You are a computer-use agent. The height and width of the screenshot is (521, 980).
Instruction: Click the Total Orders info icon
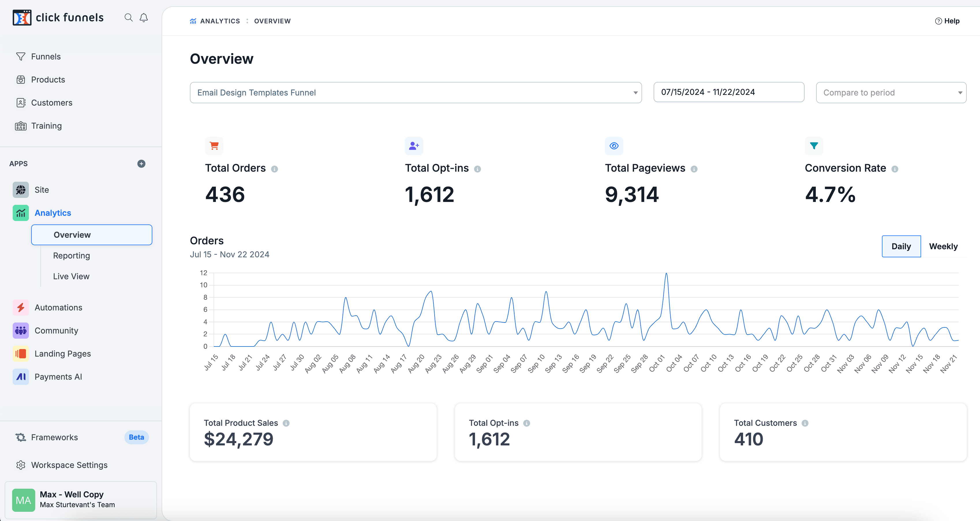[274, 169]
